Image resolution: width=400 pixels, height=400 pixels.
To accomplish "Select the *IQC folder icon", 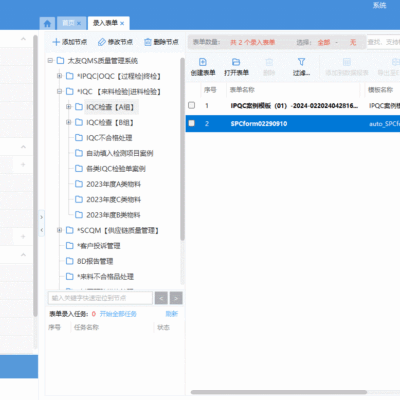I will point(70,91).
